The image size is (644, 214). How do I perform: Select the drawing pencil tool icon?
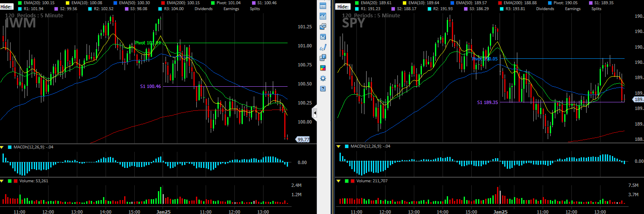(323, 47)
